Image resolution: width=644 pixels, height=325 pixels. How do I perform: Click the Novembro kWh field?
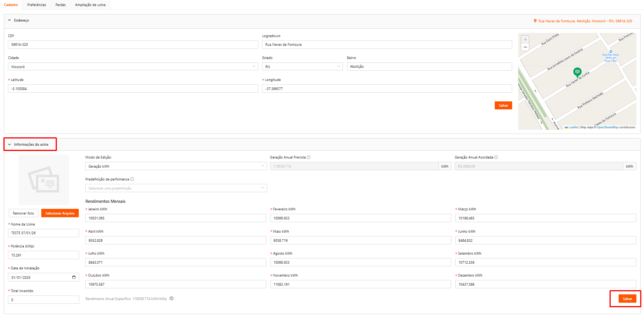(x=361, y=284)
